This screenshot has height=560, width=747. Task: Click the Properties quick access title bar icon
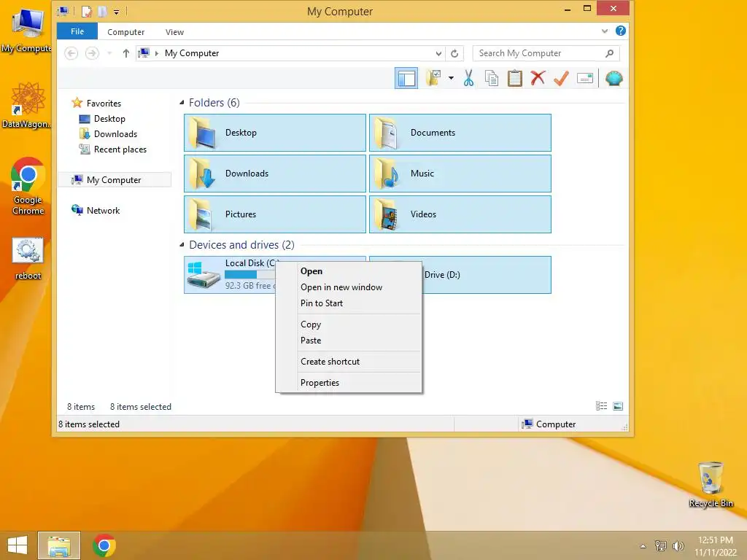(x=86, y=12)
